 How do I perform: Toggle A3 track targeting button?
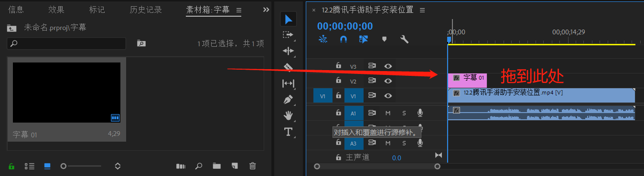(354, 143)
